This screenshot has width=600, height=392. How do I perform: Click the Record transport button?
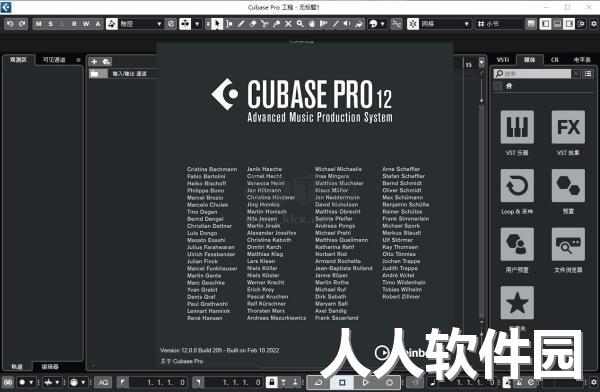click(x=389, y=382)
